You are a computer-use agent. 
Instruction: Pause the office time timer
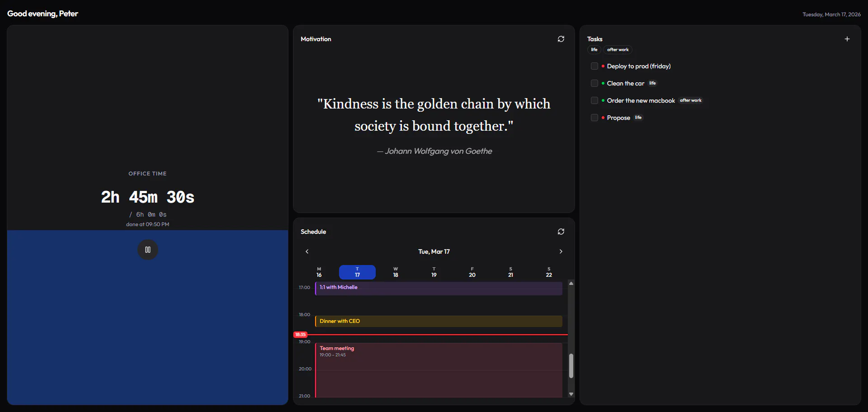point(148,250)
